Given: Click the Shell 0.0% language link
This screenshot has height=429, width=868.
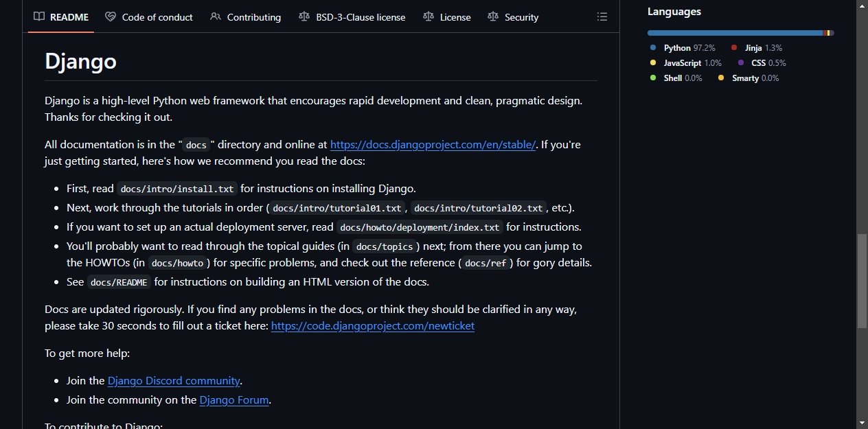Looking at the screenshot, I should [x=676, y=78].
